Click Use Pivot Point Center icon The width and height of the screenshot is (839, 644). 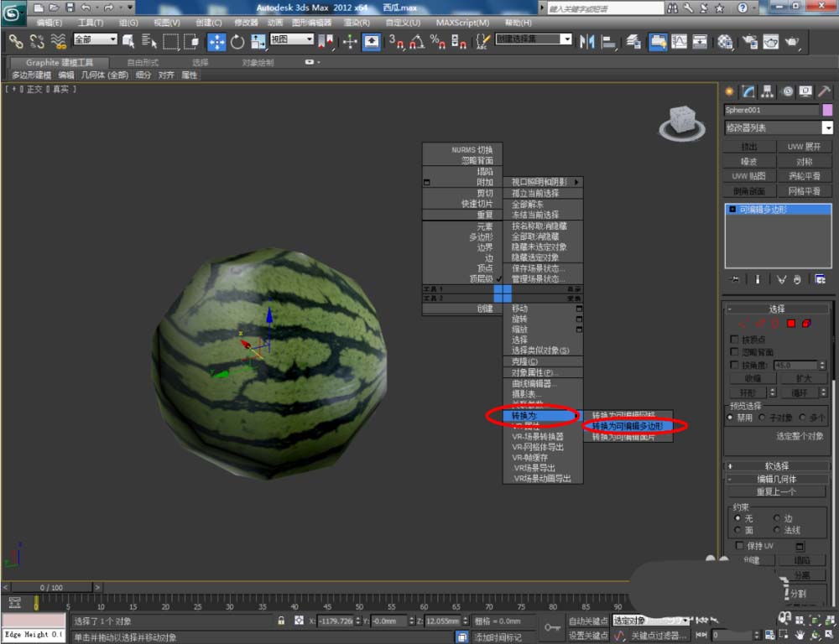[x=326, y=42]
